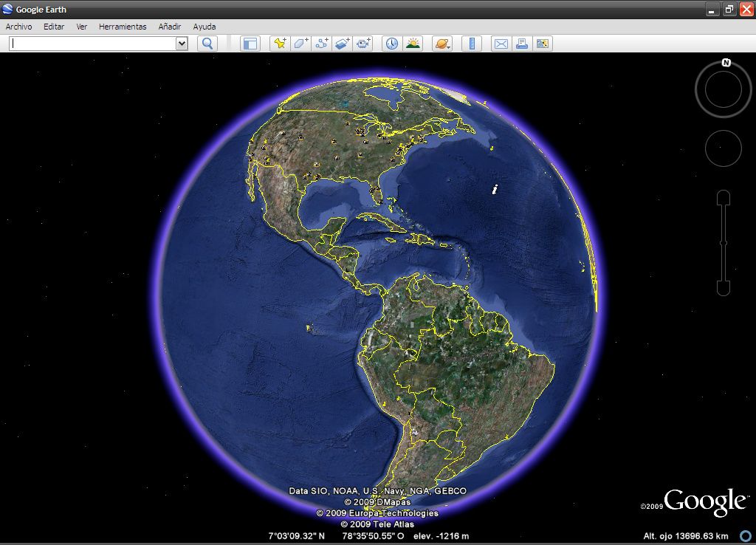Show historical imagery with the clock icon
756x545 pixels.
(x=392, y=44)
